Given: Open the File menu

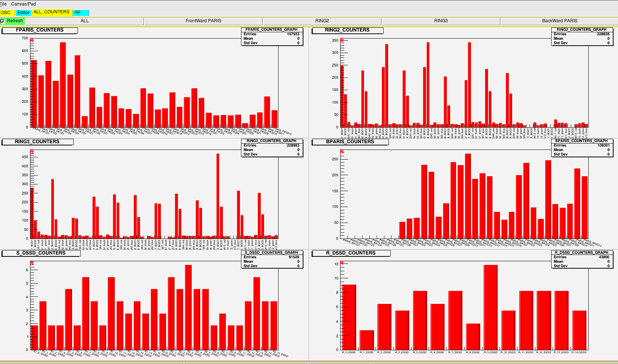Looking at the screenshot, I should (x=3, y=4).
